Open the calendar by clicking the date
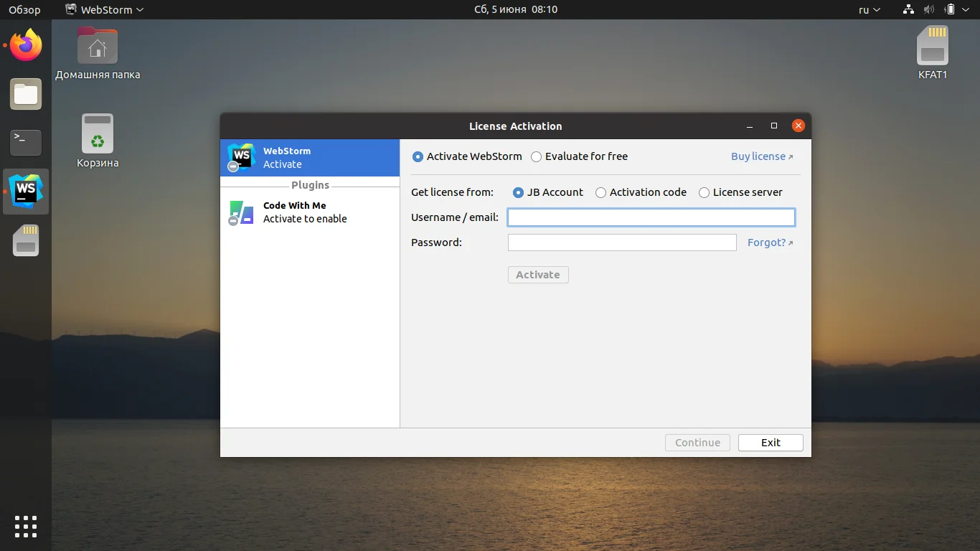This screenshot has height=551, width=980. point(515,9)
